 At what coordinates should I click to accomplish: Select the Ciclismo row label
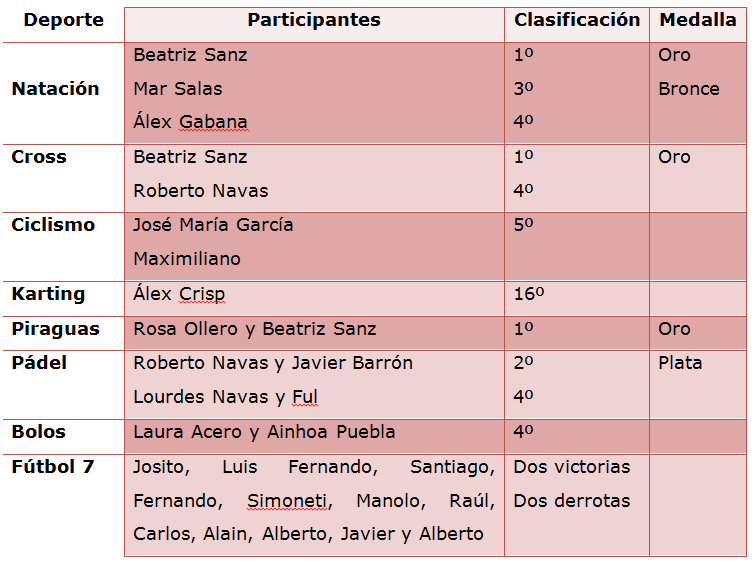coord(53,225)
